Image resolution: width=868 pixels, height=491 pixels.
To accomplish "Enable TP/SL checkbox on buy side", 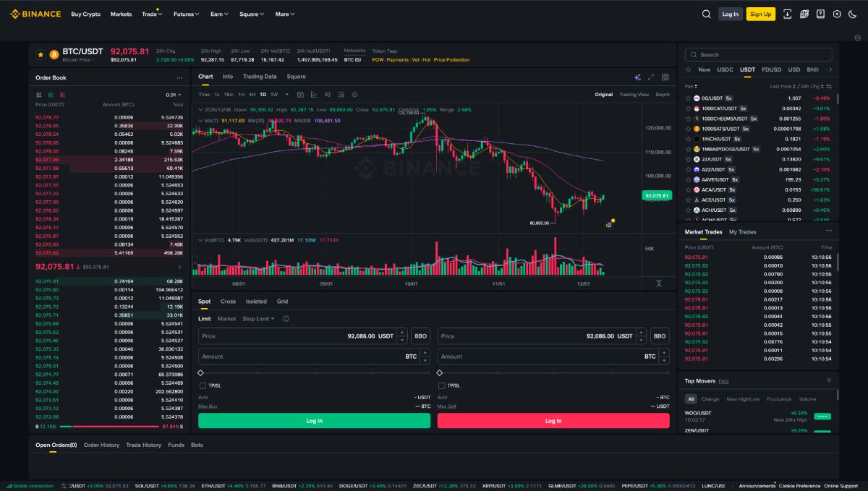I will click(202, 385).
